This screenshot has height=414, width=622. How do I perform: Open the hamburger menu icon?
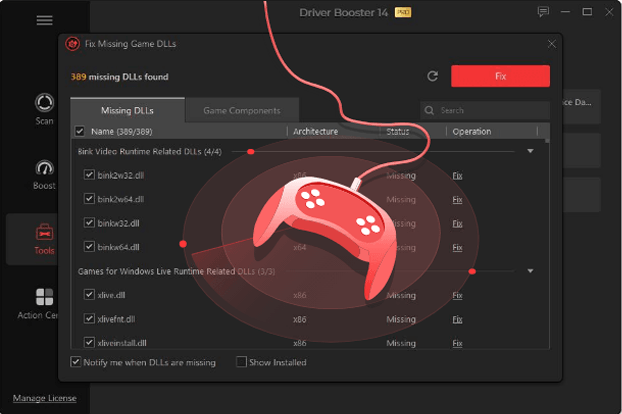point(44,20)
